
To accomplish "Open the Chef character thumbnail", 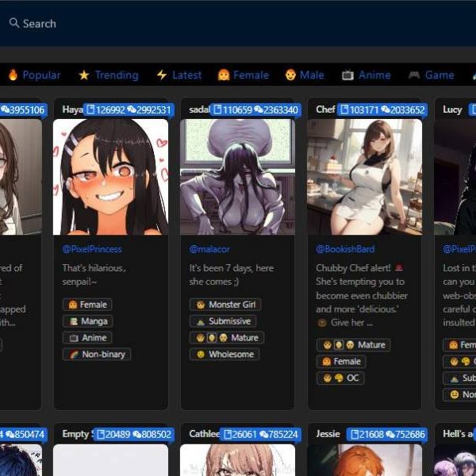I will (364, 176).
